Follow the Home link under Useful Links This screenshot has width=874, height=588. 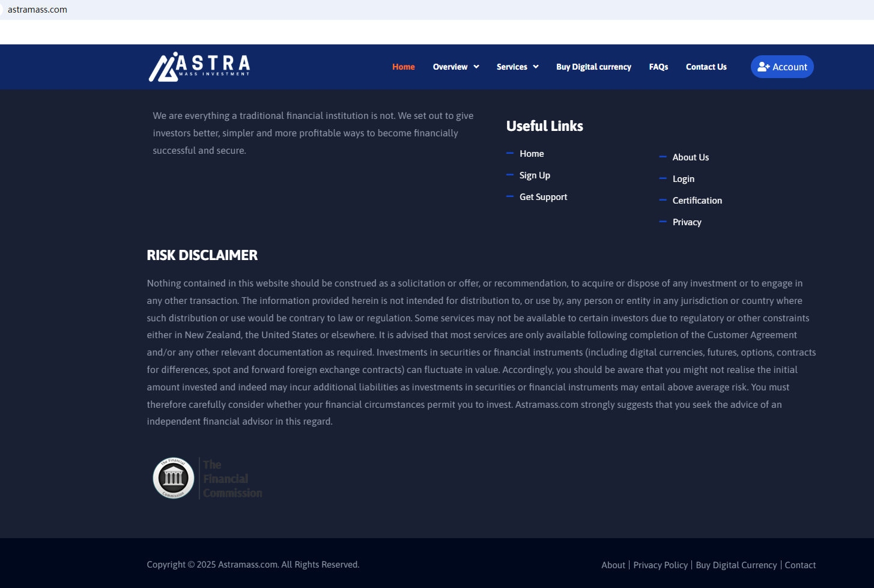coord(532,154)
